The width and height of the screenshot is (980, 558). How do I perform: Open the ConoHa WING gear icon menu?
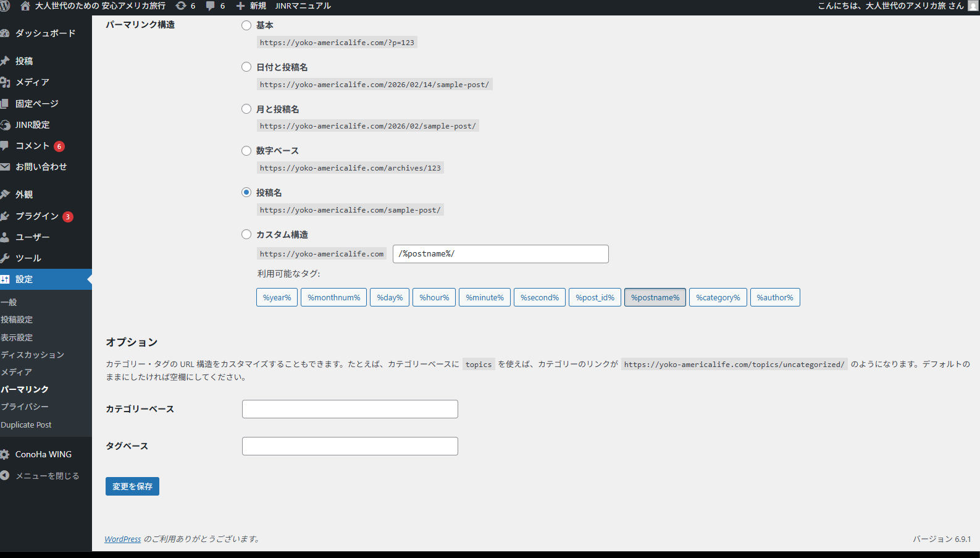click(5, 454)
